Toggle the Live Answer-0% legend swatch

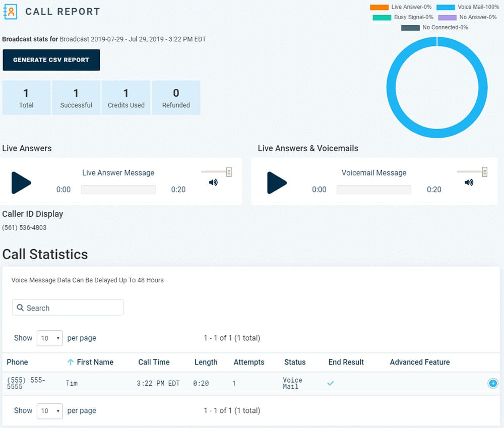click(x=380, y=8)
